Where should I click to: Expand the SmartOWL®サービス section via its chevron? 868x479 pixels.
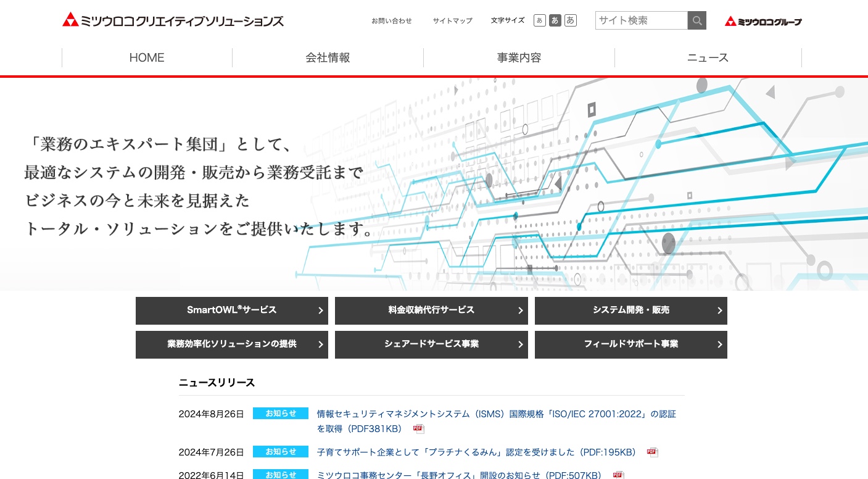[321, 310]
